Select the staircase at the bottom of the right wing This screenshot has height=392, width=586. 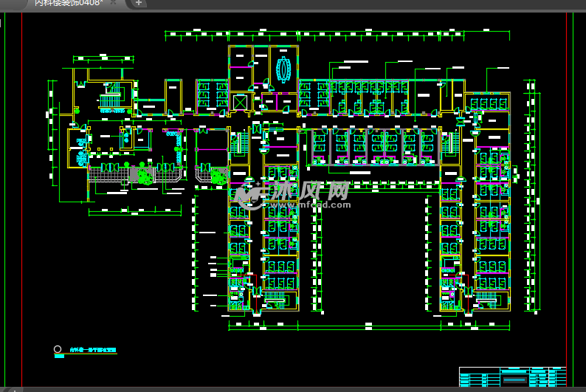point(487,298)
